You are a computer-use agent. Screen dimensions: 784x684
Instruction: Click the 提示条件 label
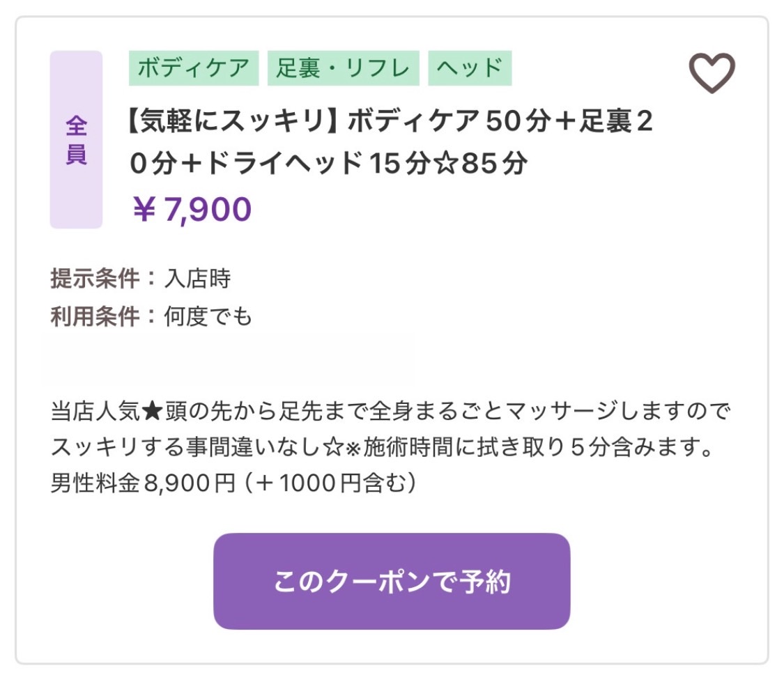coord(95,279)
